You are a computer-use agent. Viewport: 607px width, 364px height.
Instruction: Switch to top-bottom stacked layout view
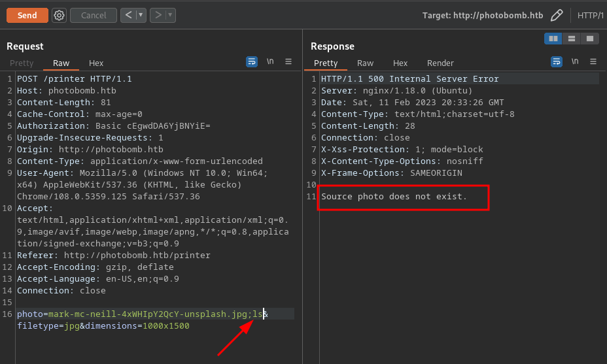572,39
